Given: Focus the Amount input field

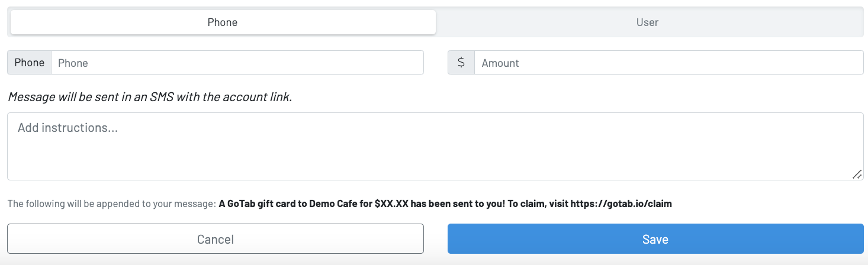Looking at the screenshot, I should pyautogui.click(x=668, y=63).
